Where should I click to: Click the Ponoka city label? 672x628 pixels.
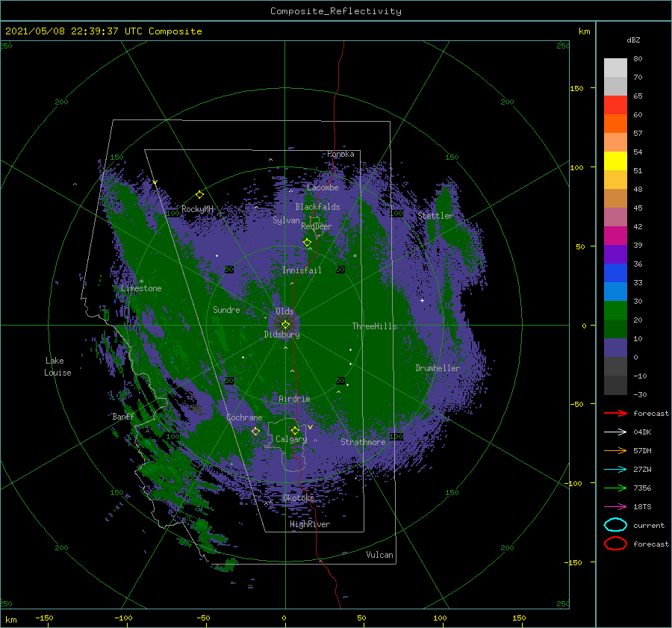point(340,154)
